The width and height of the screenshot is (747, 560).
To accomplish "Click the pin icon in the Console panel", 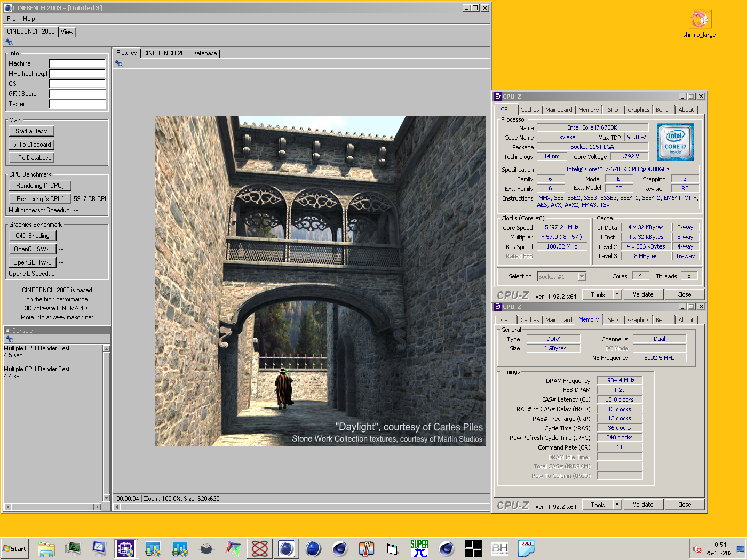I will [9, 339].
